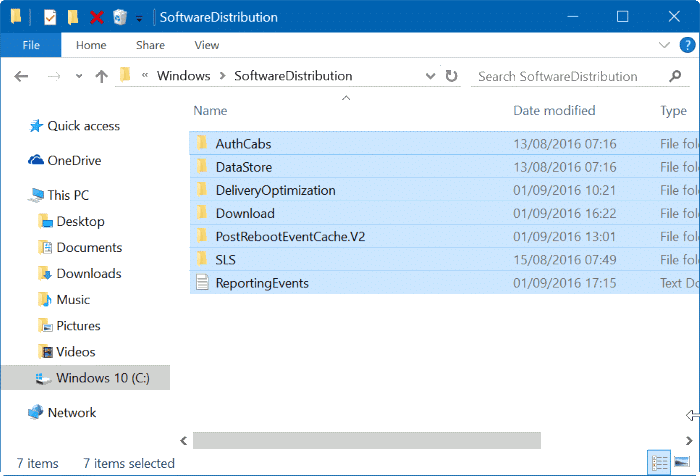The width and height of the screenshot is (700, 476).
Task: Click the scroll right arrow
Action: [689, 441]
